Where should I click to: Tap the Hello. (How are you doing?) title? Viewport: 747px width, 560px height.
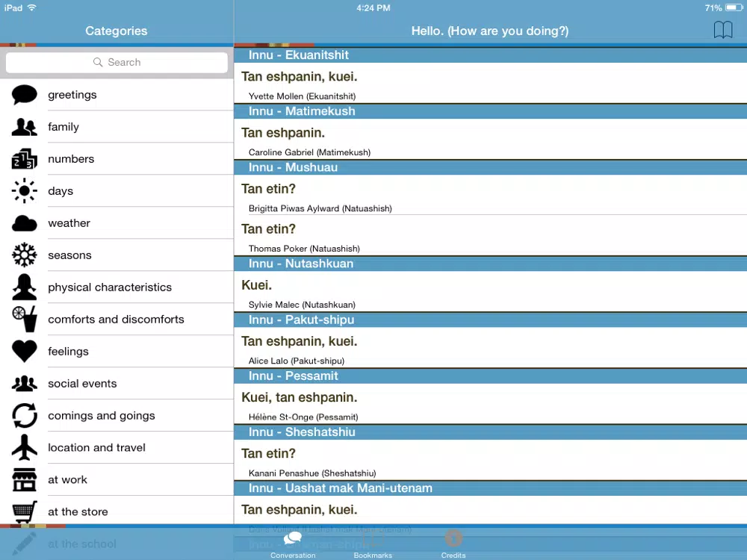490,31
